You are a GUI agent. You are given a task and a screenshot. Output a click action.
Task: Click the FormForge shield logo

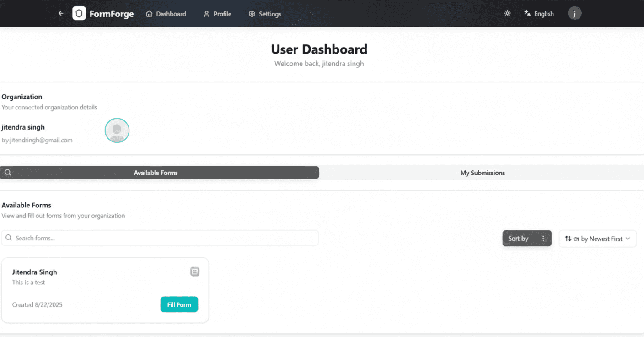(x=79, y=14)
